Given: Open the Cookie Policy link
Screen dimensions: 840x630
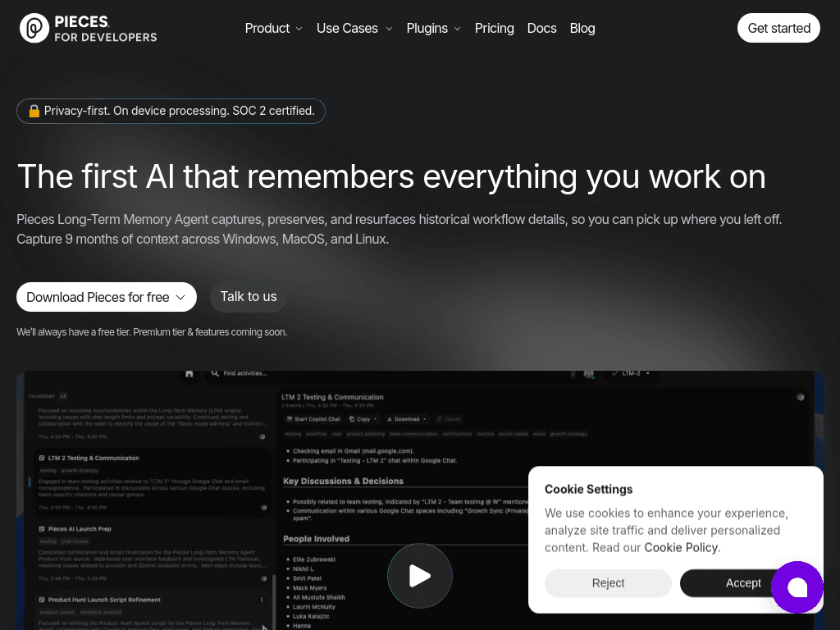Looking at the screenshot, I should point(681,547).
